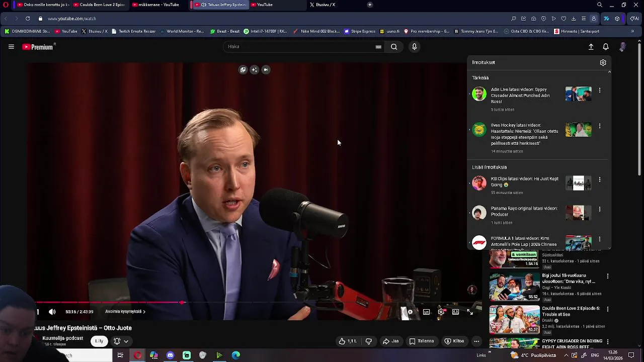644x362 pixels.
Task: Start voice search with microphone icon
Action: (414, 47)
